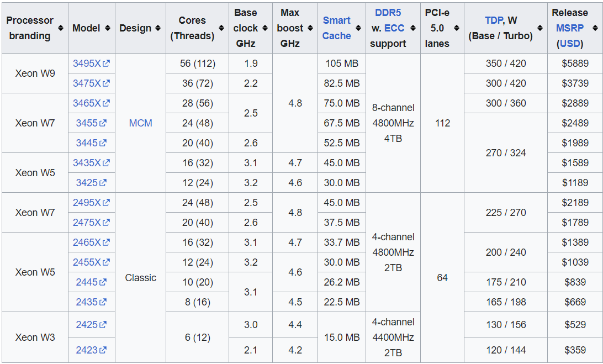Viewport: 603px width, 364px height.
Task: Select the 4.2 max boost cell
Action: 295,350
